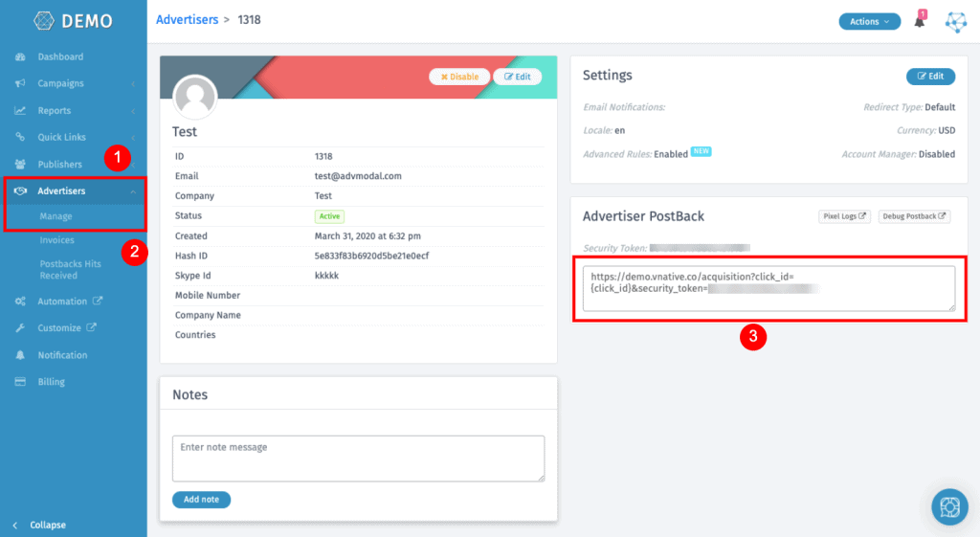Expand the Reports sidebar menu
The width and height of the screenshot is (980, 537).
pos(55,110)
